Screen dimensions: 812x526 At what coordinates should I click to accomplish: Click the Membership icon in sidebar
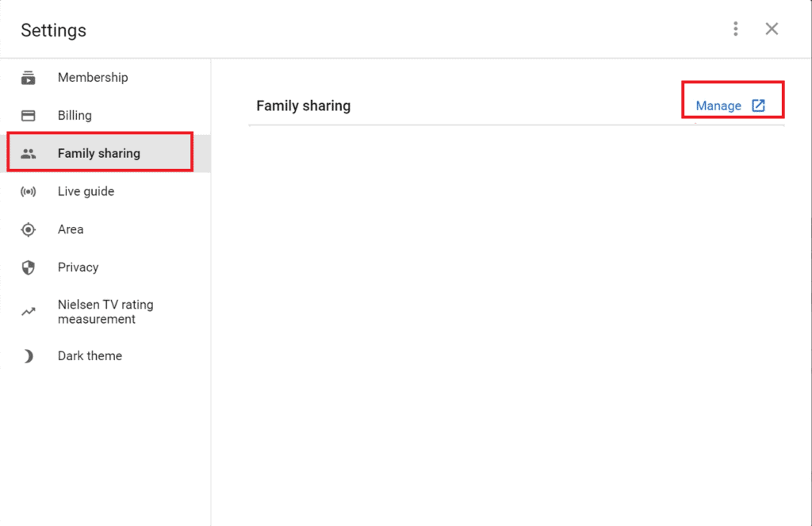pos(29,77)
